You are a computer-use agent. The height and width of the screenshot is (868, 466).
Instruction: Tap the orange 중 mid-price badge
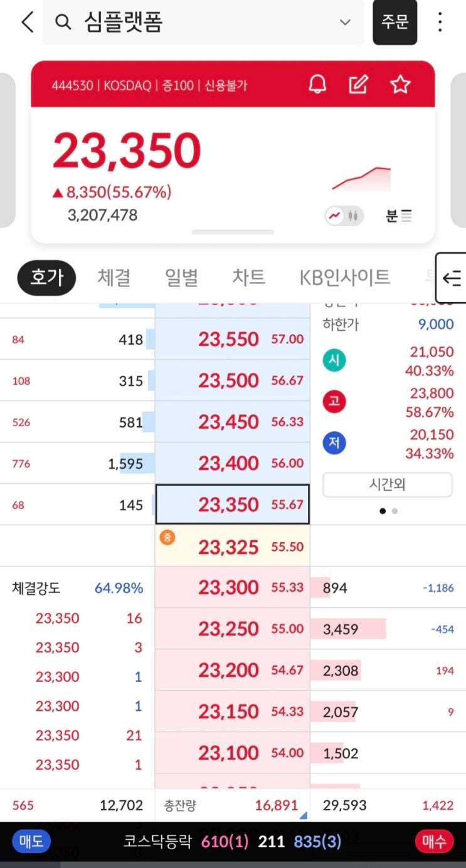(x=167, y=536)
